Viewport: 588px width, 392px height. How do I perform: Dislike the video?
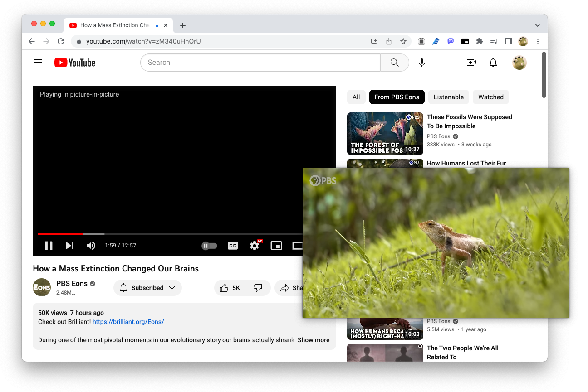258,288
